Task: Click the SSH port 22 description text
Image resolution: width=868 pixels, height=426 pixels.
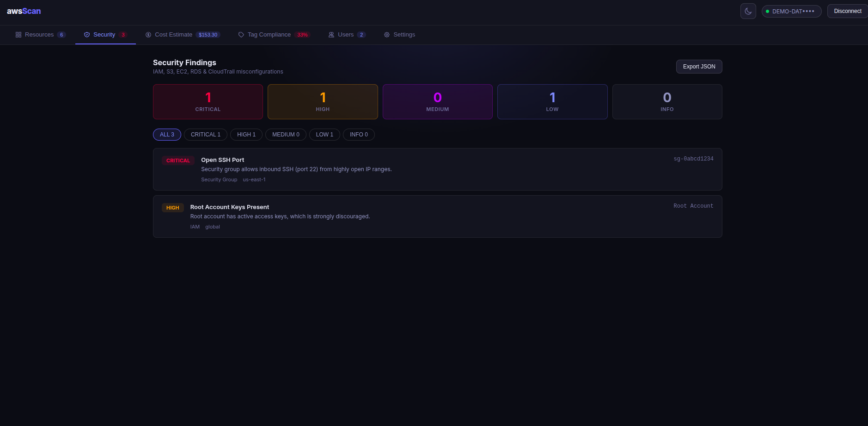Action: point(296,169)
